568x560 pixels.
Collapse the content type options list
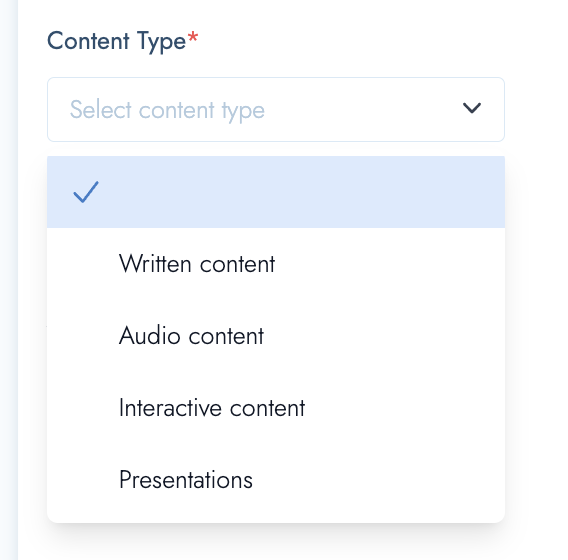472,108
